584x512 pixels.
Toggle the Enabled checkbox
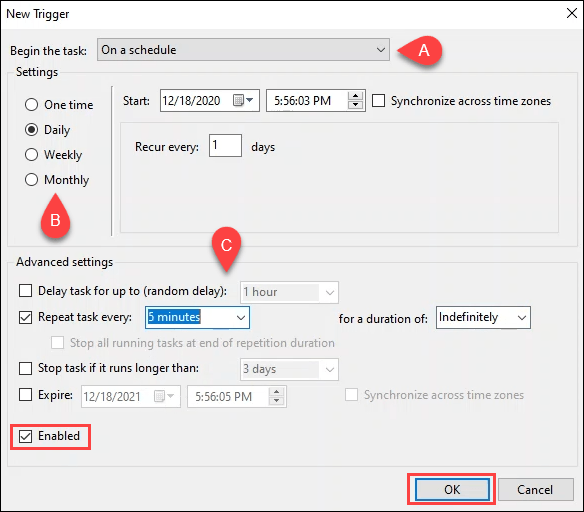25,436
